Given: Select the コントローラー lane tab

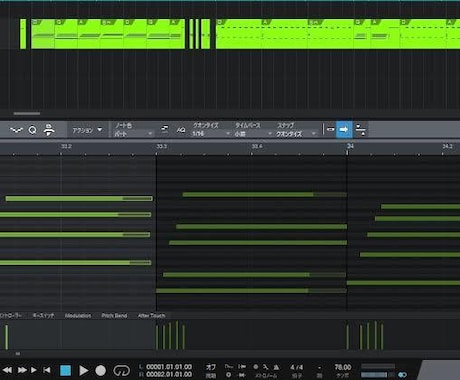Looking at the screenshot, I should [x=11, y=315].
